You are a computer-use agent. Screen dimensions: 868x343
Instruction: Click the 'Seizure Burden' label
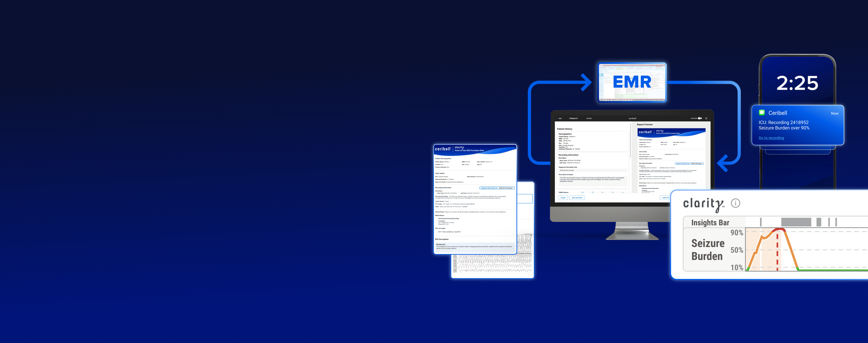pyautogui.click(x=708, y=250)
